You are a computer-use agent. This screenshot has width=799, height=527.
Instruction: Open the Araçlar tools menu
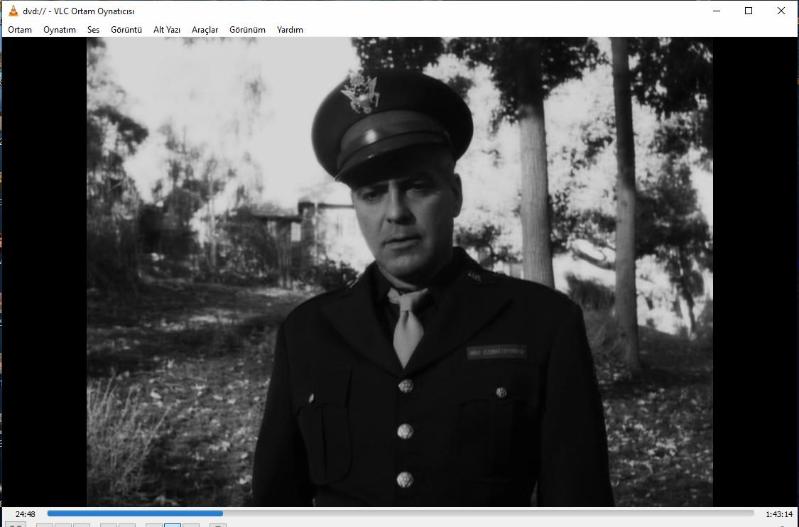[x=205, y=30]
